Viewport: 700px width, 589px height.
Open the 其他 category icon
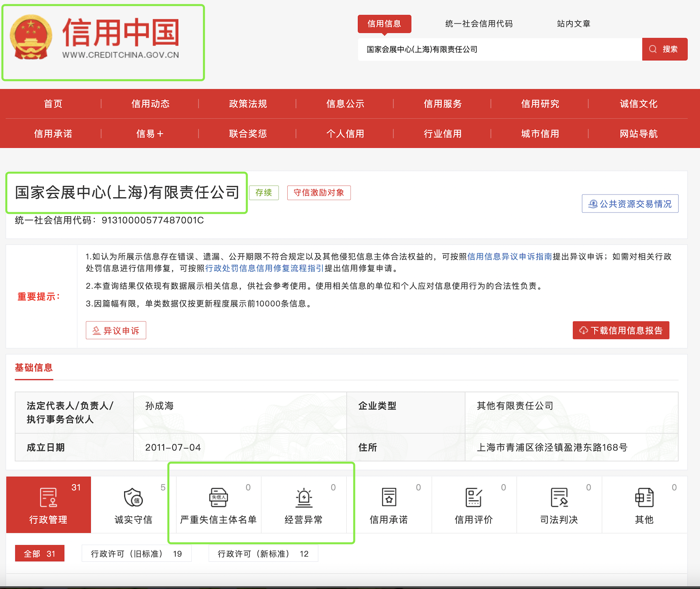tap(644, 497)
